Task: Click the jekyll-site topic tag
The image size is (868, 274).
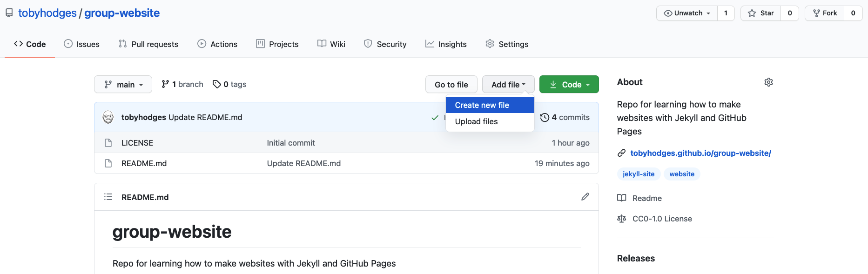Action: (x=639, y=174)
